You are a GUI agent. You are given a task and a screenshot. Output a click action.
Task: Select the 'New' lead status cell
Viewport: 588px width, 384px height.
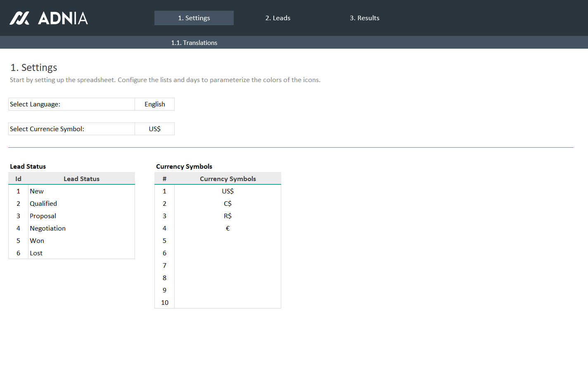click(x=81, y=191)
